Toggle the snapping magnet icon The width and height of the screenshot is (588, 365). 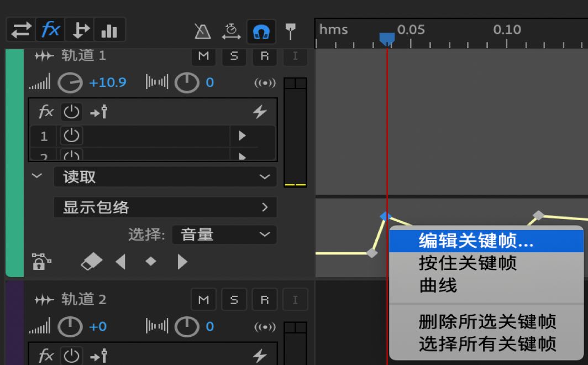260,32
